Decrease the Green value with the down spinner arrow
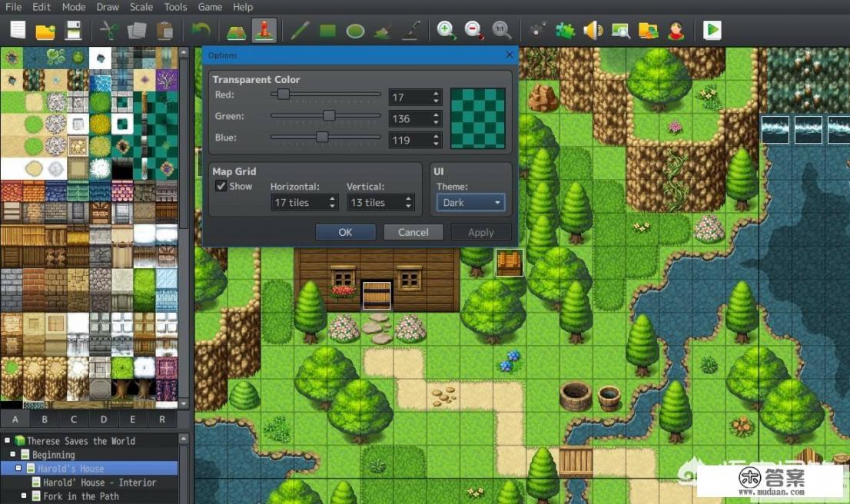This screenshot has width=850, height=504. pyautogui.click(x=436, y=122)
